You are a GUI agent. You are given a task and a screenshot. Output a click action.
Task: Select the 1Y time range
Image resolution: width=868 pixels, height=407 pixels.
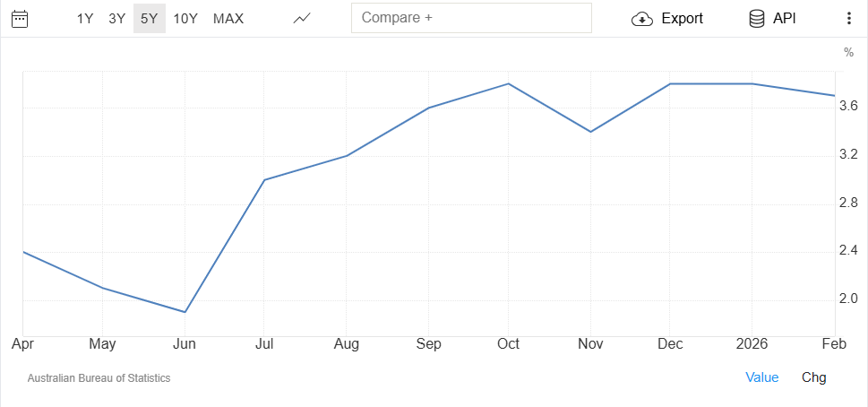pos(85,18)
